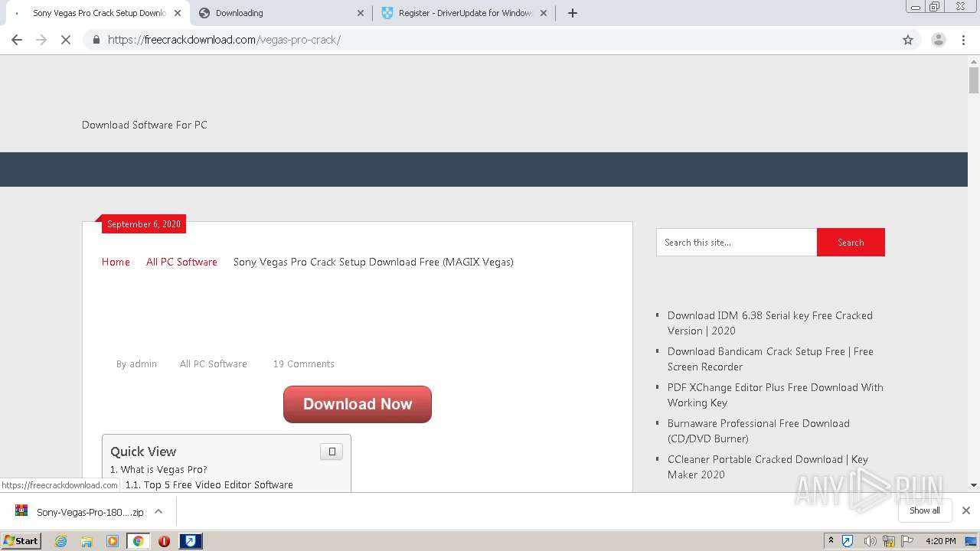Open a new browser tab

(x=573, y=13)
